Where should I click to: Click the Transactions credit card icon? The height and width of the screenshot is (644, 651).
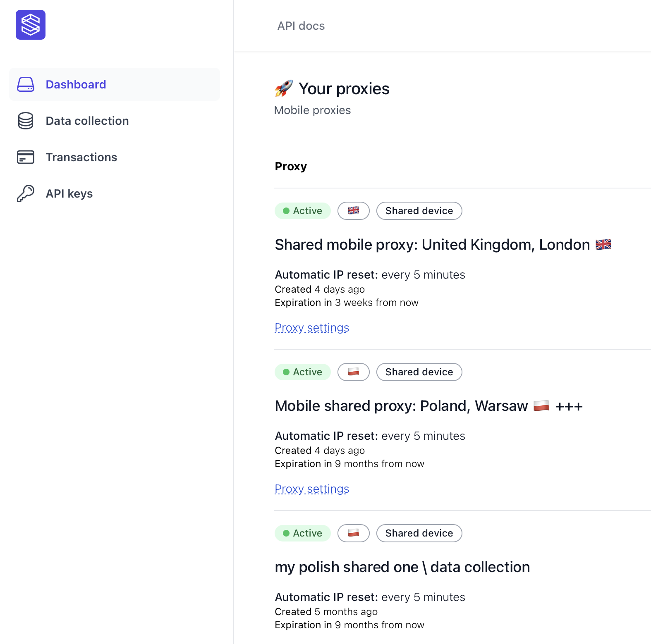pyautogui.click(x=26, y=157)
